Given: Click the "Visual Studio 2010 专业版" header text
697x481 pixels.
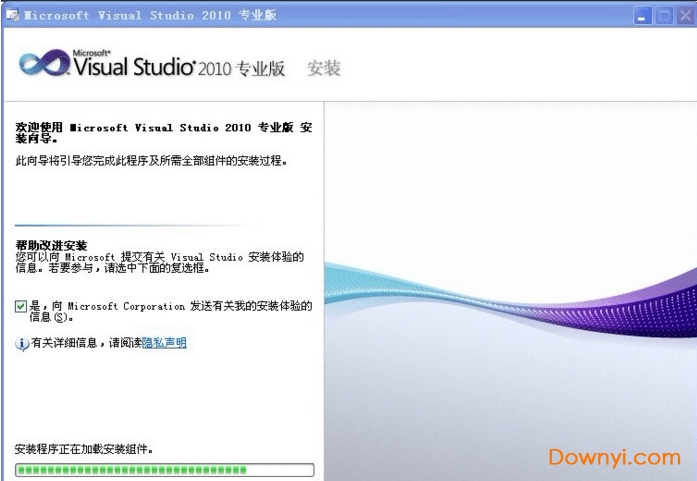Looking at the screenshot, I should coord(180,67).
